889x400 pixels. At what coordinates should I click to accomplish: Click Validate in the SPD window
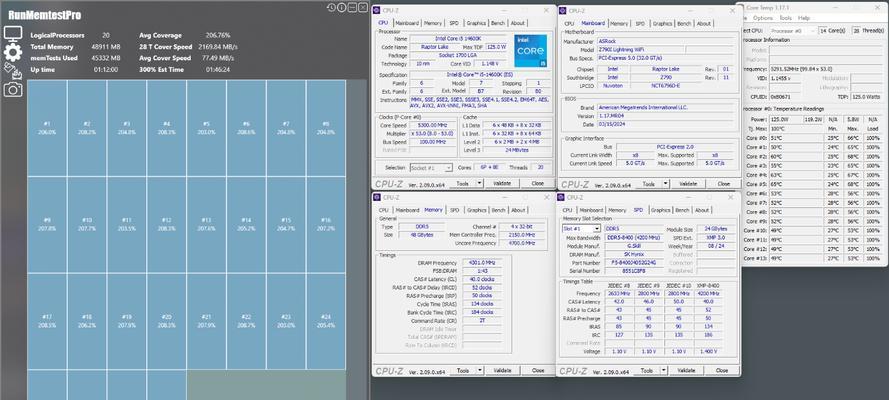coord(686,370)
